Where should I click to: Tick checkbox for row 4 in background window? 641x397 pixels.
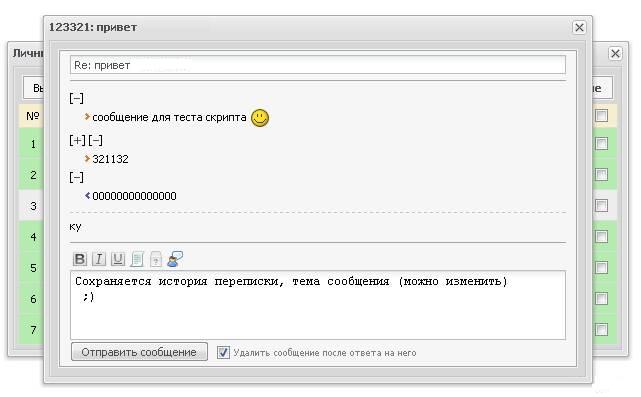point(601,236)
